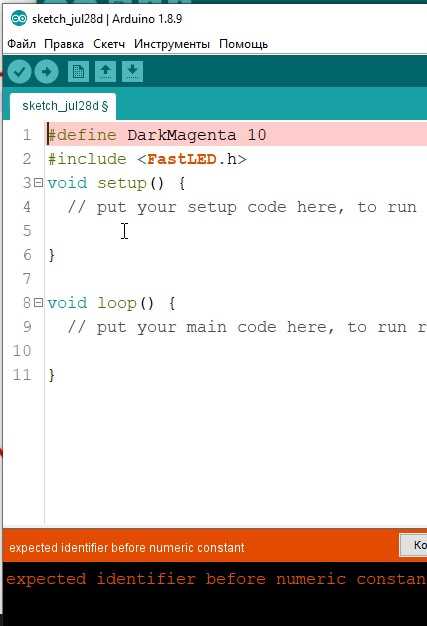
Task: Click line number 7 in the gutter
Action: 27,279
